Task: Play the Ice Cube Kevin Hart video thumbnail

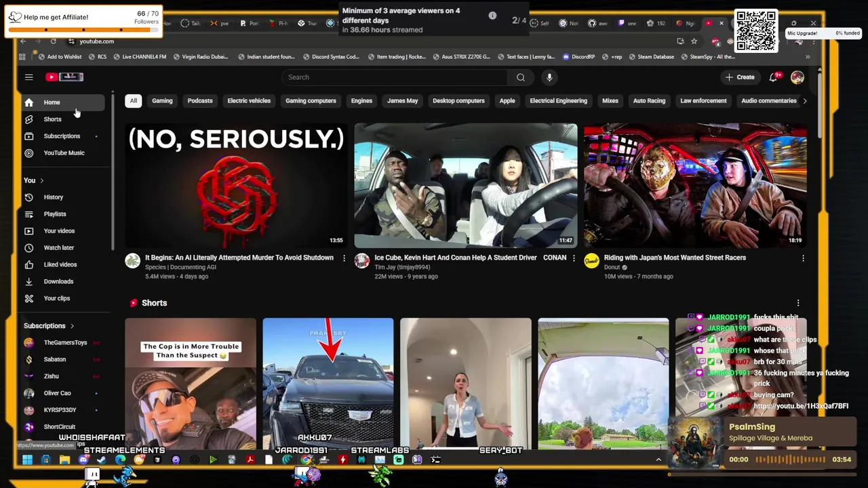Action: (466, 186)
